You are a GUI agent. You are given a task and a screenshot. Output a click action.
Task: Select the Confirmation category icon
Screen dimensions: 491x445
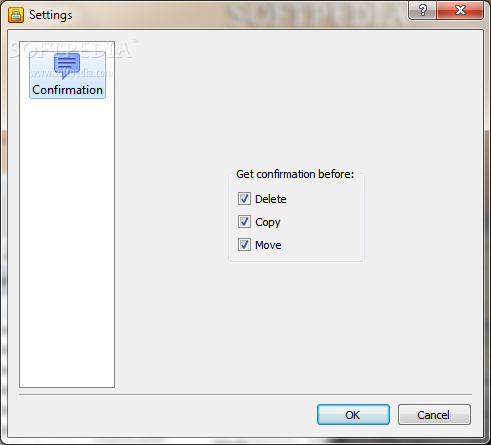click(x=67, y=75)
